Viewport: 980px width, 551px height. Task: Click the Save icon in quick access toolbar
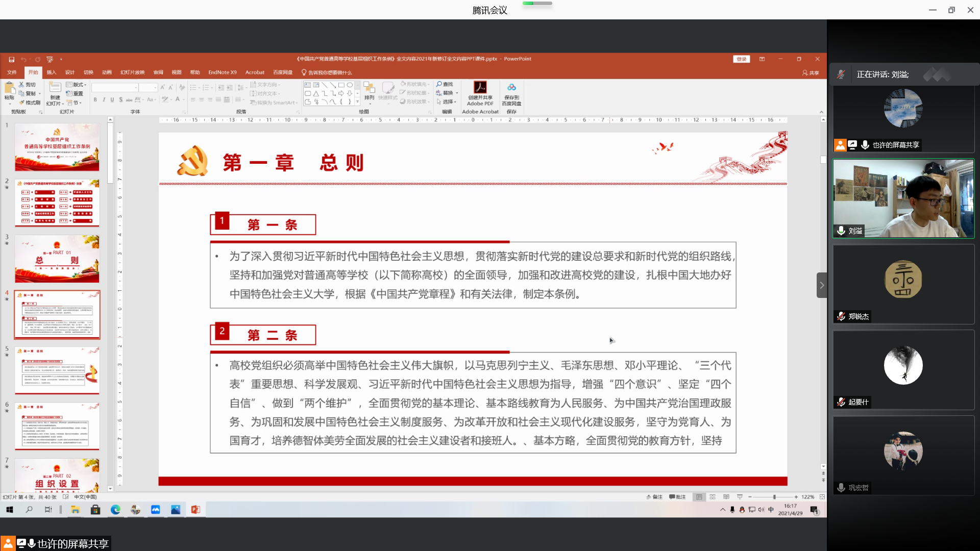click(11, 59)
